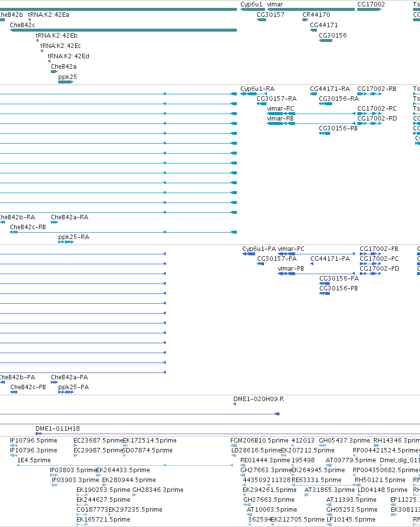Image resolution: width=420 pixels, height=527 pixels.
Task: Select the AT10063.5prime EST label
Action: click(x=272, y=510)
